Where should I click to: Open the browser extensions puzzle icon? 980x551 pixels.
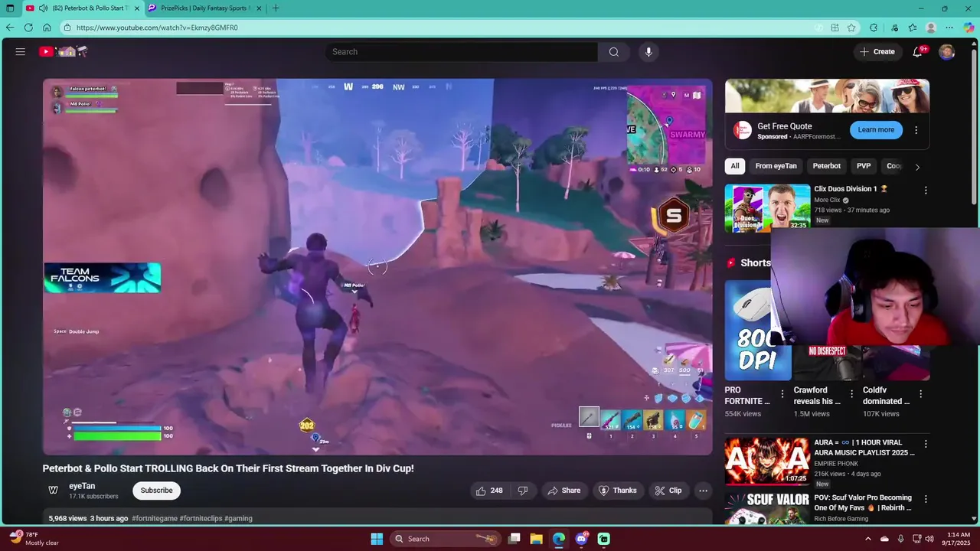click(x=874, y=28)
